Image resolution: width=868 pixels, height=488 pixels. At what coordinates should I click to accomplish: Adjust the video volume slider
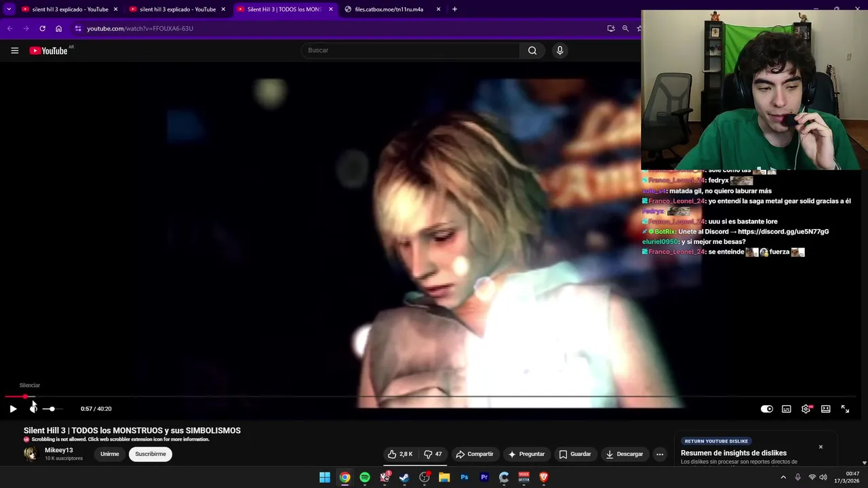(52, 409)
